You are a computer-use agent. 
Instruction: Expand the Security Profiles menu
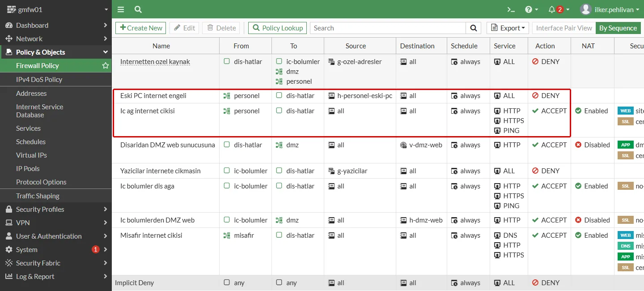[56, 209]
